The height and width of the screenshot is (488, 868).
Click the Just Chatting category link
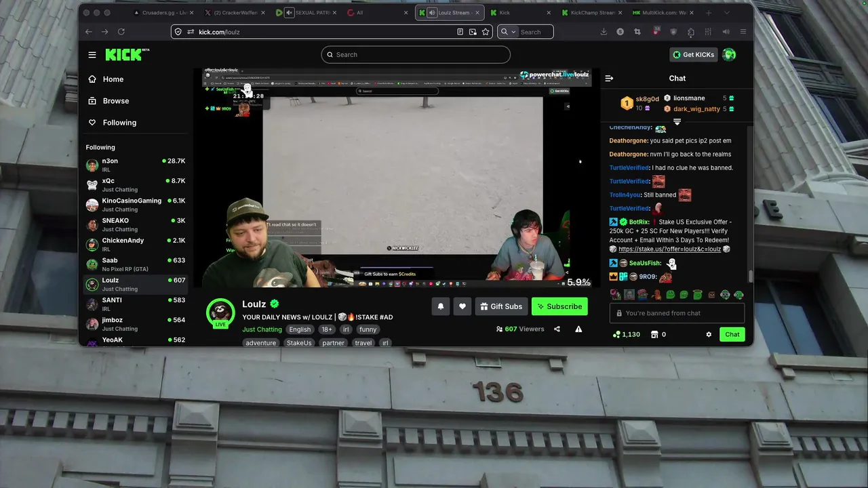click(262, 329)
